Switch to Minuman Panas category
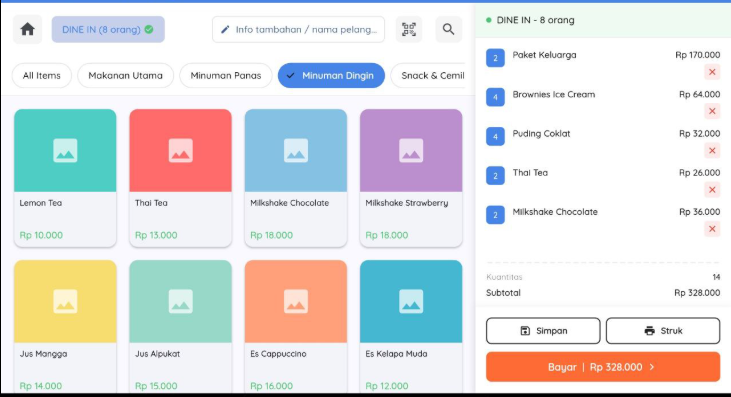This screenshot has width=731, height=397. 226,75
